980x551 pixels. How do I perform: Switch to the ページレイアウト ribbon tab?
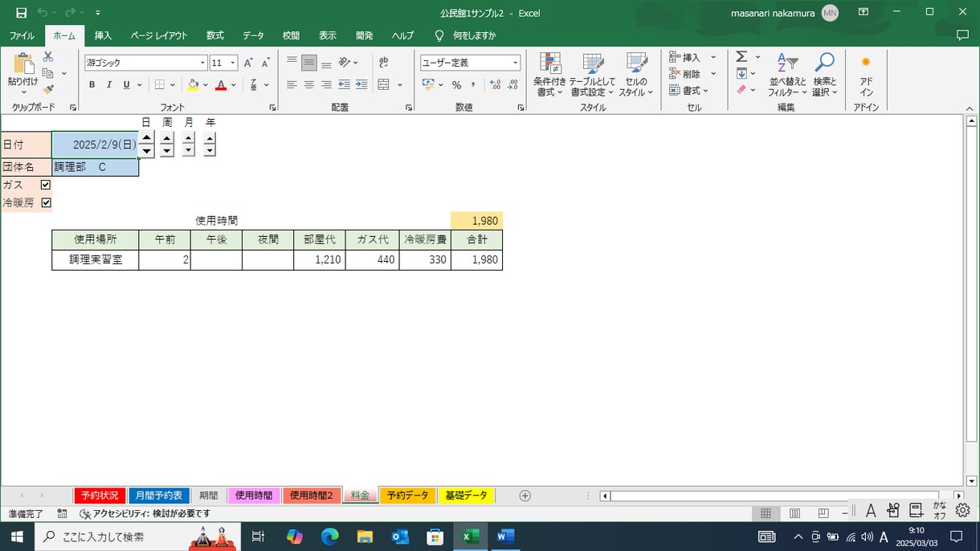click(159, 35)
